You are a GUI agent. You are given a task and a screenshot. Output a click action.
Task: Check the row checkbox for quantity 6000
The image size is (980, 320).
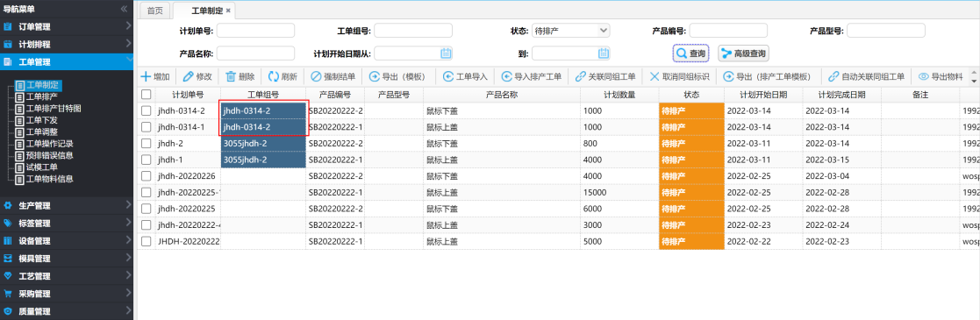coord(147,208)
